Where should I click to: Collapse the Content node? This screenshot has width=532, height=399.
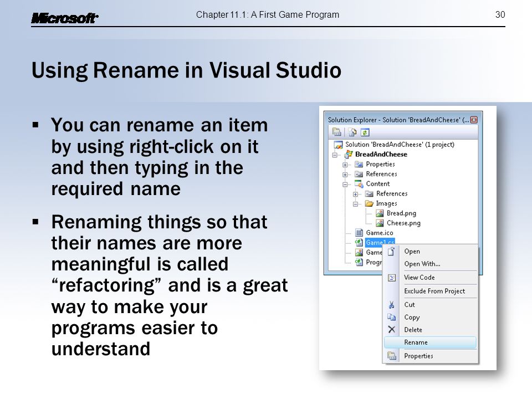click(x=345, y=185)
